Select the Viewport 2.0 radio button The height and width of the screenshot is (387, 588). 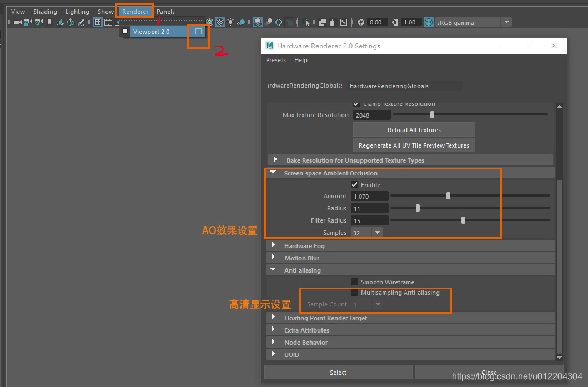click(x=125, y=32)
